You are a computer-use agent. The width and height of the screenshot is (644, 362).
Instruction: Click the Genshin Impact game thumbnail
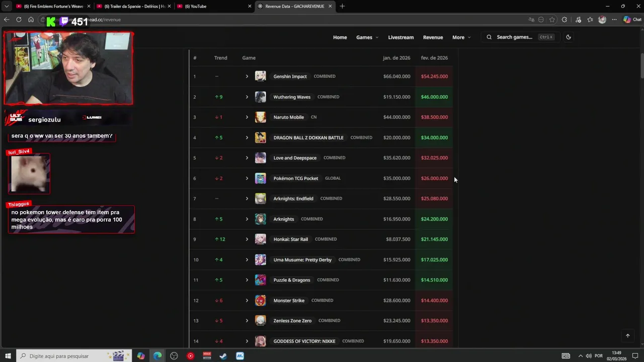click(x=260, y=76)
